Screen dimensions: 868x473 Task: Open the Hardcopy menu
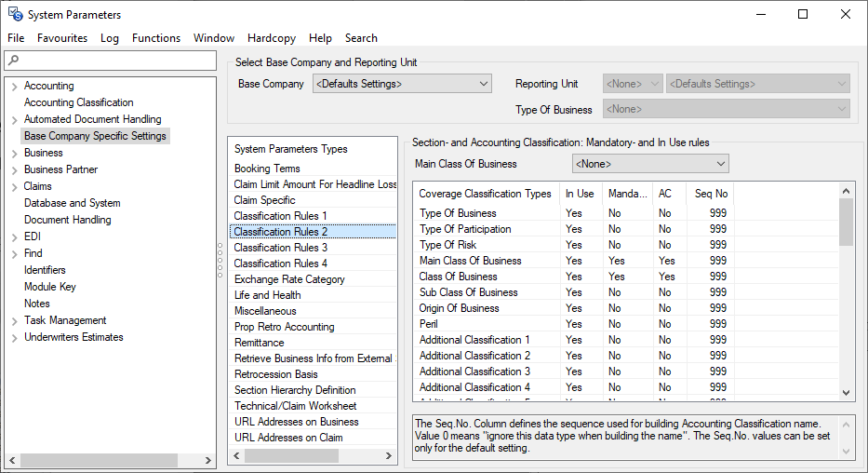click(x=271, y=38)
